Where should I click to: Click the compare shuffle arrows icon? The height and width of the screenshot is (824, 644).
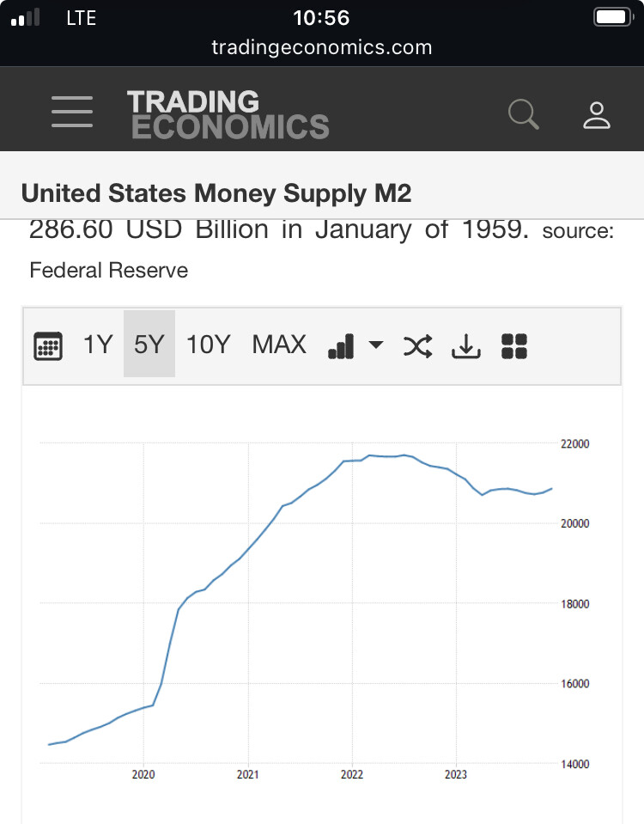pos(417,346)
